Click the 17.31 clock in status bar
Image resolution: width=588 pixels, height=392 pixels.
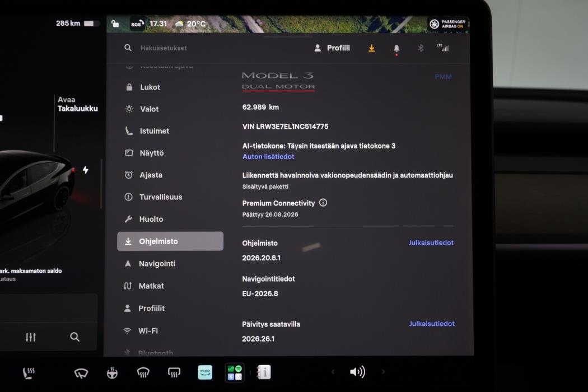coord(158,24)
